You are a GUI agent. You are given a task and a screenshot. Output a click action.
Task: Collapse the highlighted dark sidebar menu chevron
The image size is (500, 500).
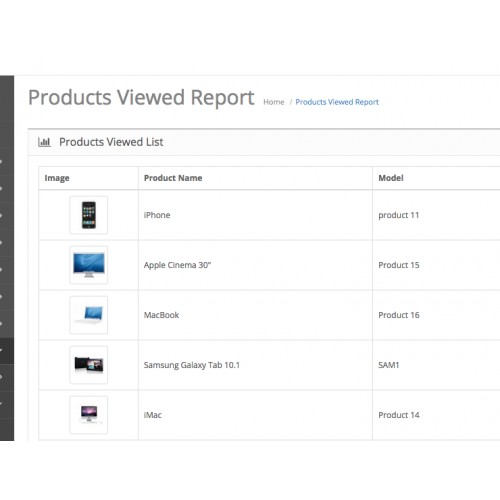point(1,350)
